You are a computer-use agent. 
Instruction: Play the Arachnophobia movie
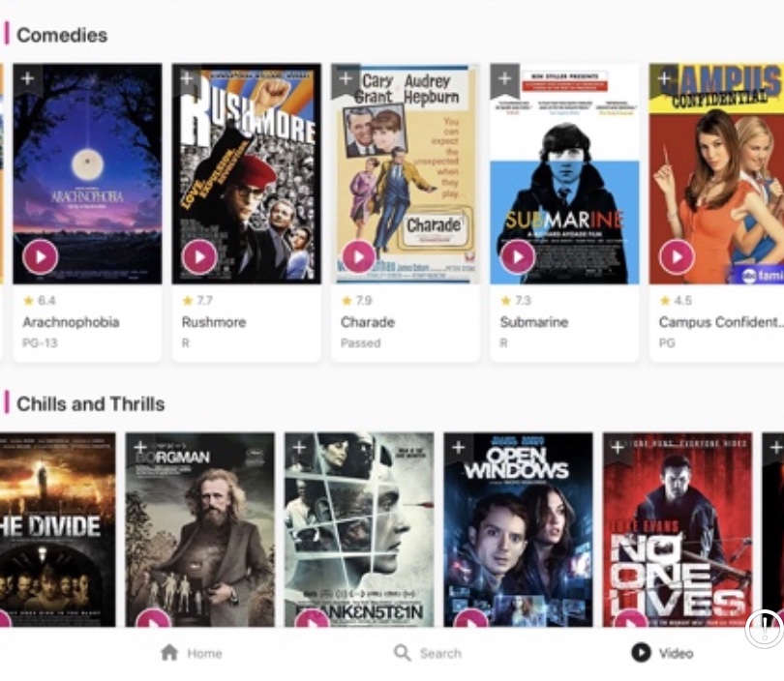click(41, 256)
